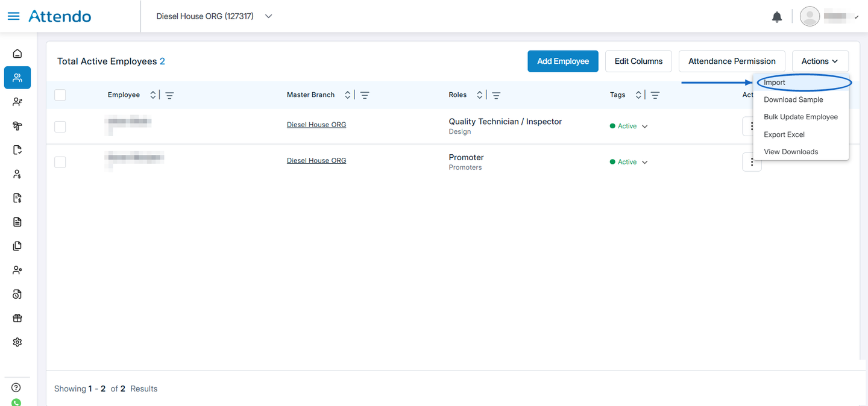The image size is (868, 406).
Task: Click the Quality Technician / Inspector role text
Action: click(x=505, y=122)
